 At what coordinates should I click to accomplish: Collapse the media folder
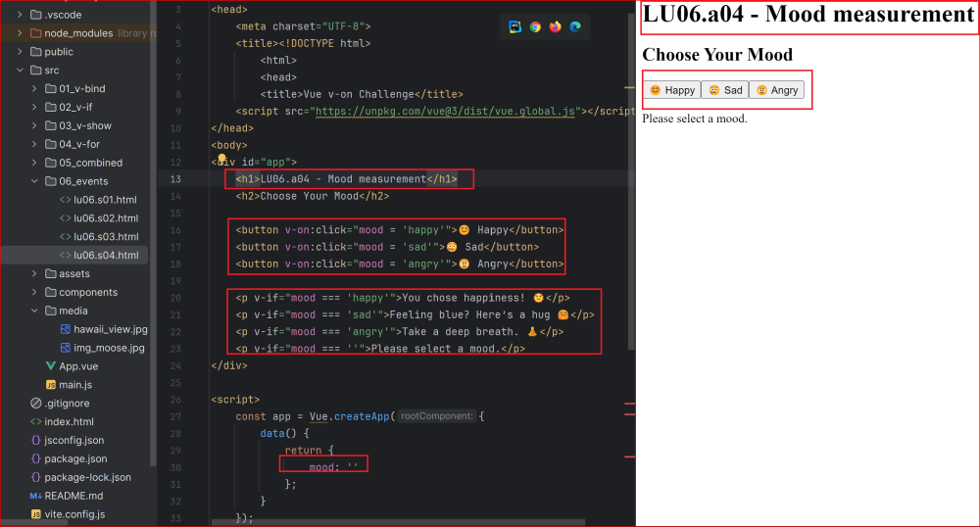pyautogui.click(x=34, y=311)
